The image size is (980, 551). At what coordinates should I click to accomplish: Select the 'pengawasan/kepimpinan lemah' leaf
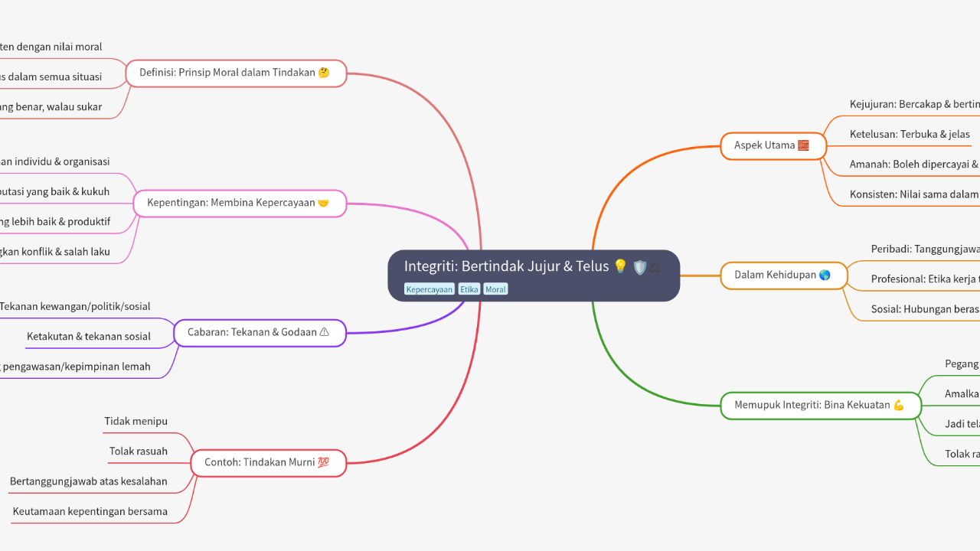(77, 367)
